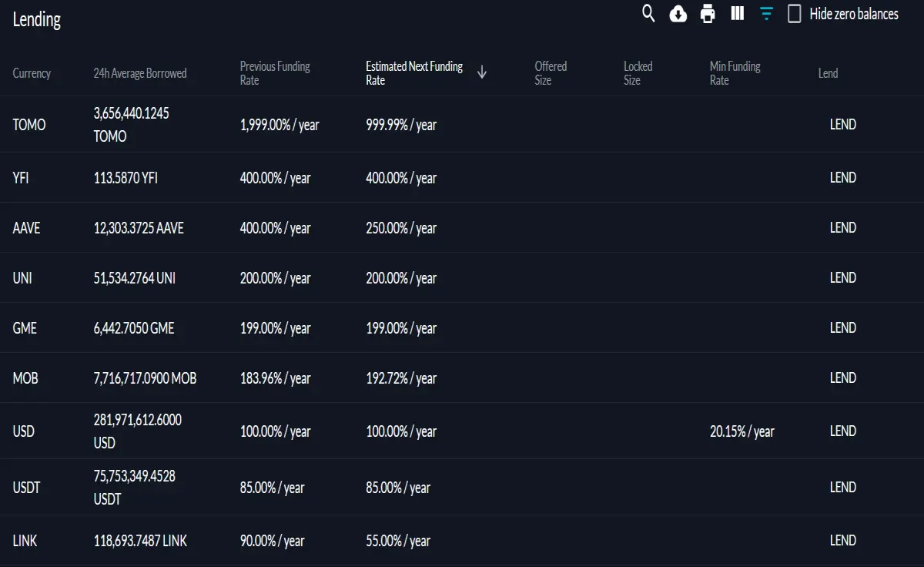This screenshot has height=567, width=924.
Task: Click the teal filter lines icon
Action: pos(766,13)
